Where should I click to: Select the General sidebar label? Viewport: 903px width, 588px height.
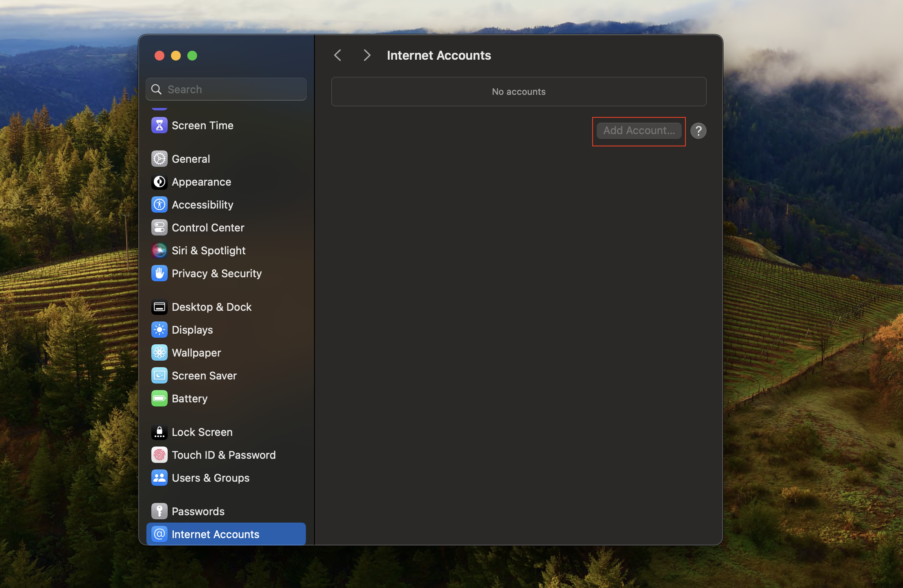tap(191, 159)
